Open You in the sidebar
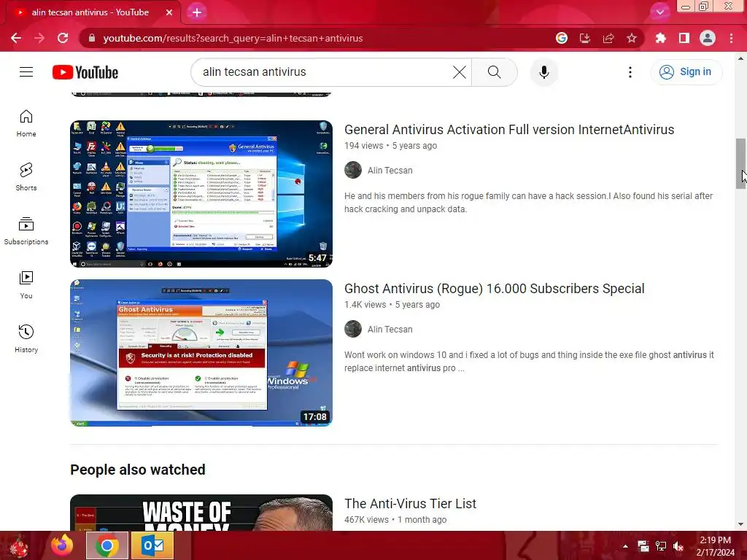 26,285
